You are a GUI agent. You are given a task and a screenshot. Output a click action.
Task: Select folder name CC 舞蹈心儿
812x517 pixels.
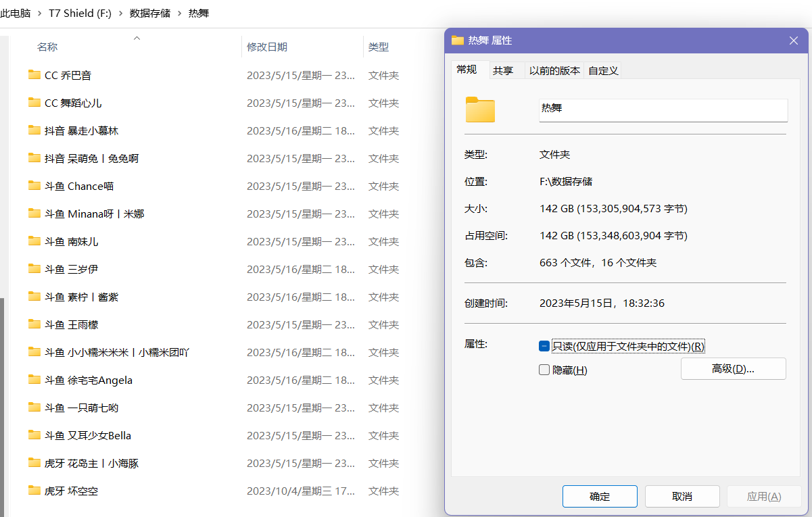click(x=73, y=103)
